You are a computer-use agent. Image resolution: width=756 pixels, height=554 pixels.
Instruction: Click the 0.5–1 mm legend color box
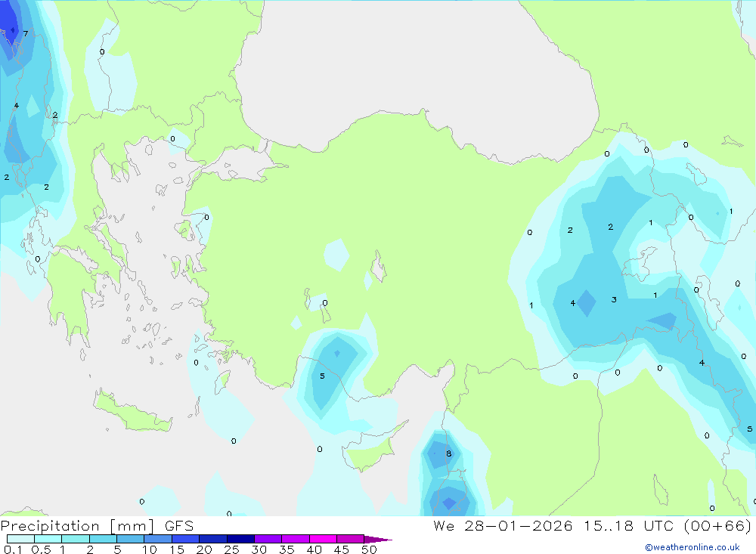pos(48,539)
